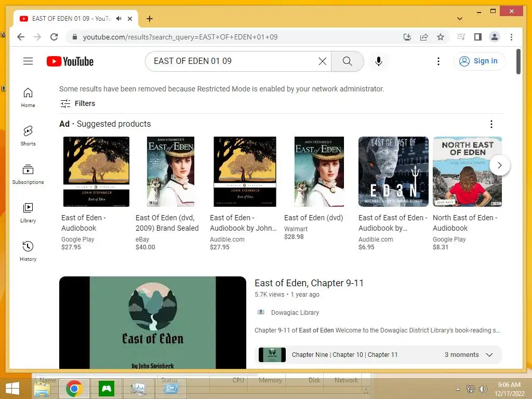
Task: Open East of Eden, Chapter 9-11 video title
Action: [309, 283]
